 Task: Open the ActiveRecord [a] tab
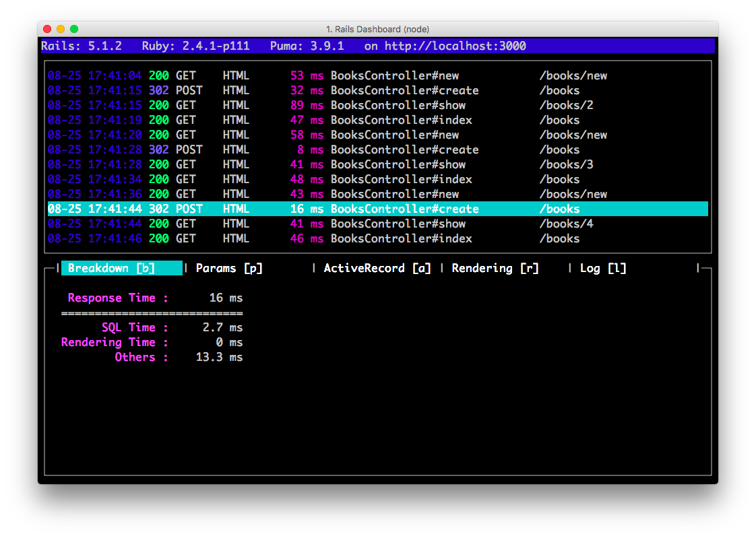point(377,268)
